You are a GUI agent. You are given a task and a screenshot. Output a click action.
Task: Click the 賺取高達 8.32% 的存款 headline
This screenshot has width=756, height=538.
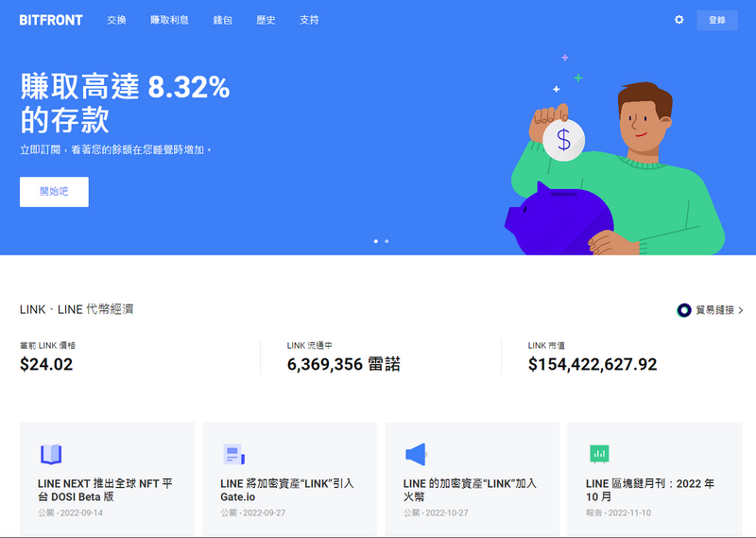tap(125, 103)
